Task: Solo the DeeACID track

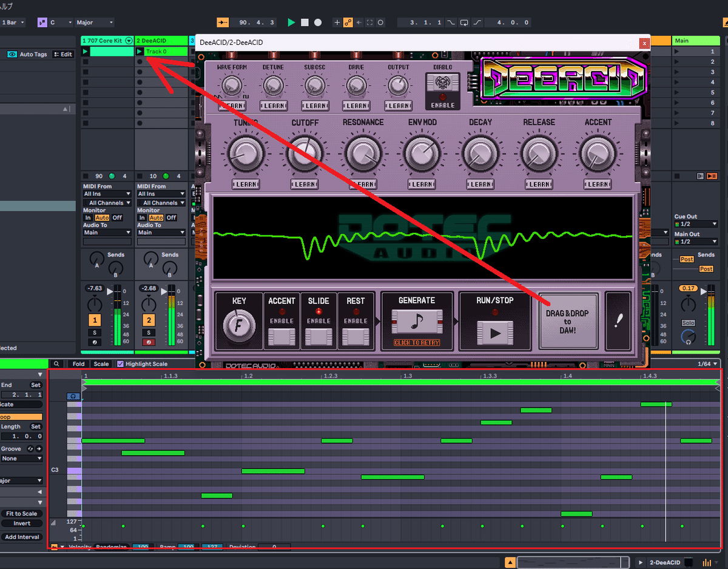Action: click(149, 332)
